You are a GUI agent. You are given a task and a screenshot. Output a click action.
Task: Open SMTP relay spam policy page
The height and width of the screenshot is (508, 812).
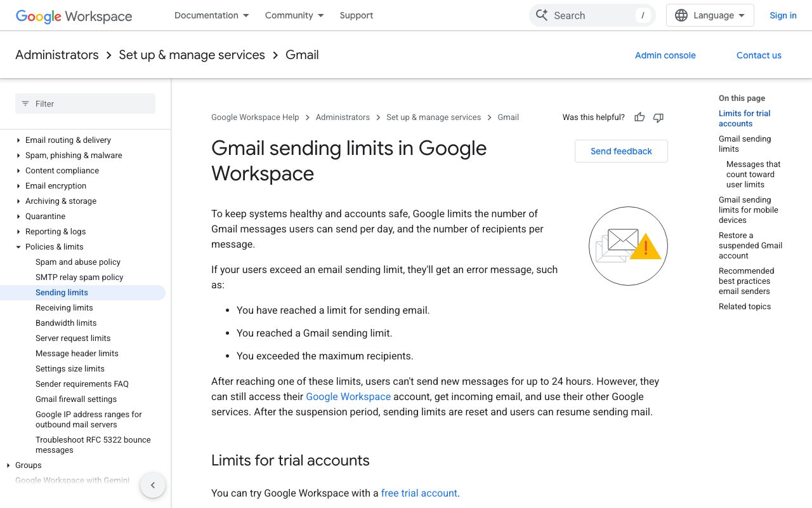[x=79, y=277]
